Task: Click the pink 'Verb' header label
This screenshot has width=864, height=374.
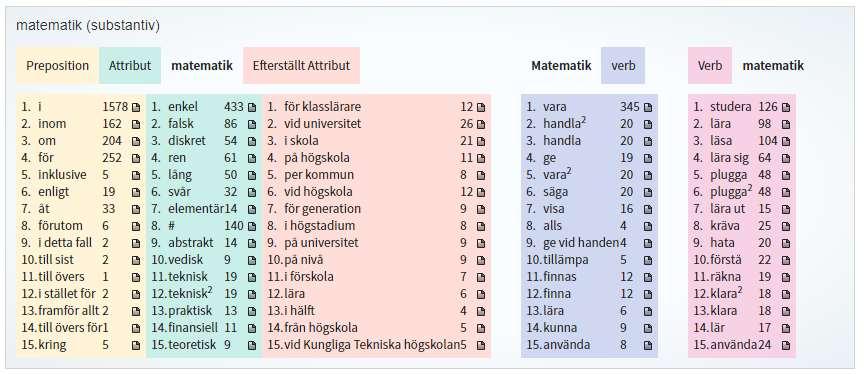Action: coord(710,66)
